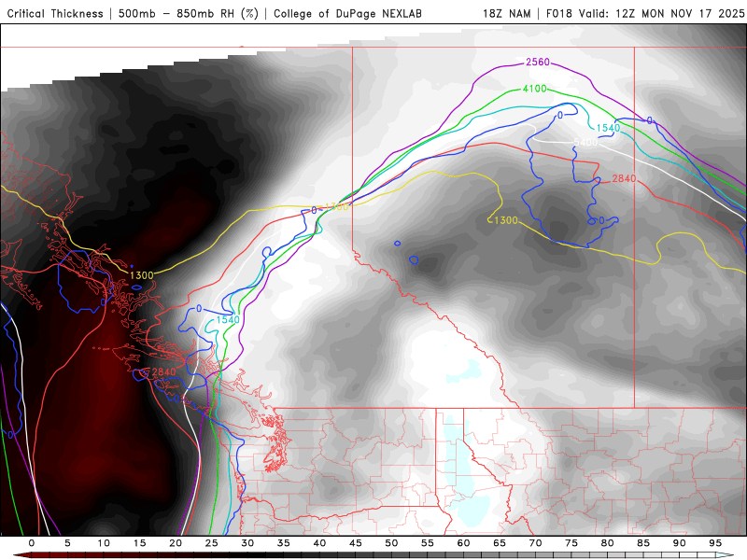Viewport: 747px width, 560px height.
Task: Click the colorbar value 95
Action: 715,543
